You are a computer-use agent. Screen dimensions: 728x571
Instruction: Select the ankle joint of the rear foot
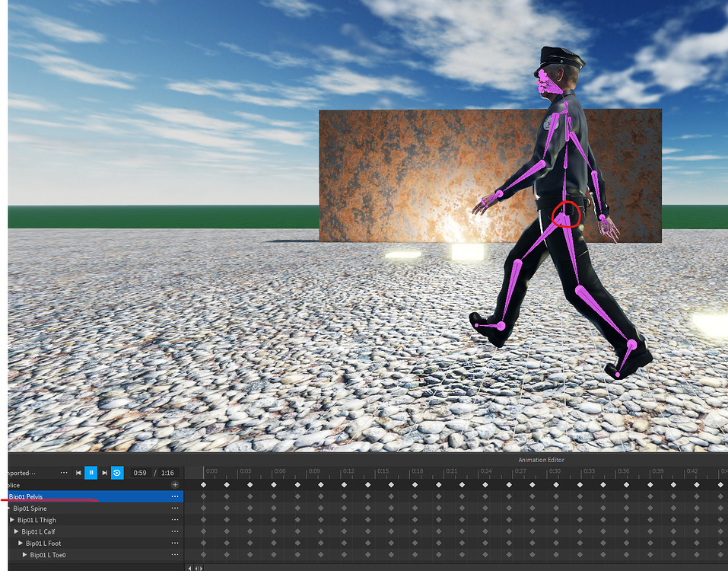[632, 344]
